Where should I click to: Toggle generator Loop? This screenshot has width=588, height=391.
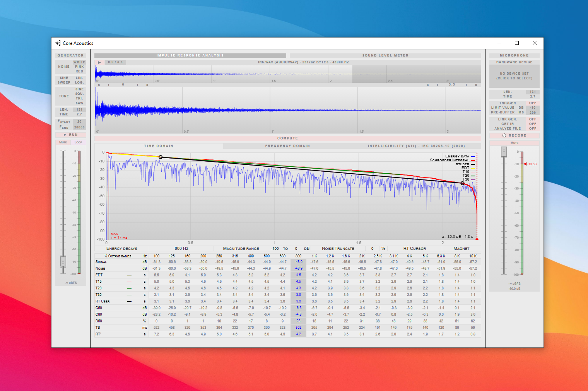[79, 142]
